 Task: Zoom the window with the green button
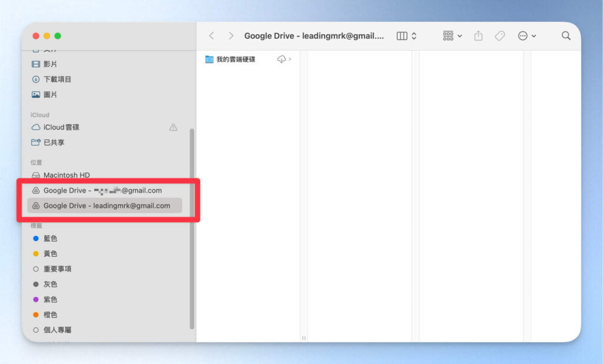coord(58,36)
